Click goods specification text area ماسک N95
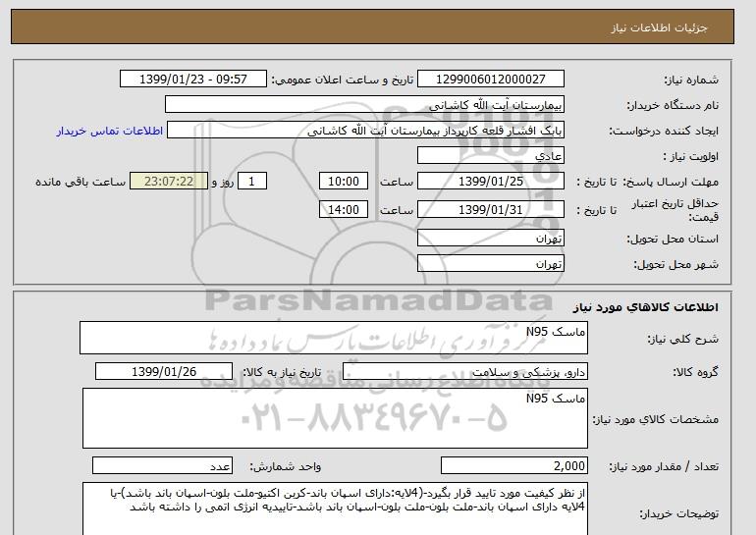Image resolution: width=756 pixels, height=535 pixels. pos(335,418)
